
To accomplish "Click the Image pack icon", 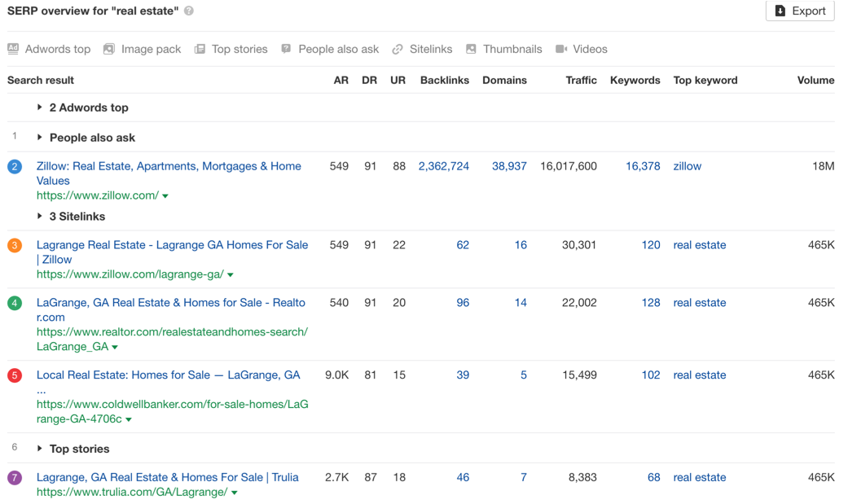I will point(109,49).
